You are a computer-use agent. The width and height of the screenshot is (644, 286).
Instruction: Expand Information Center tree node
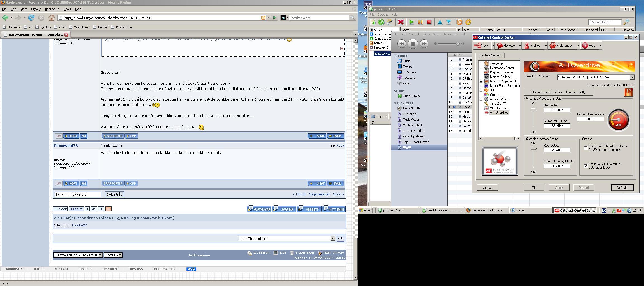481,68
